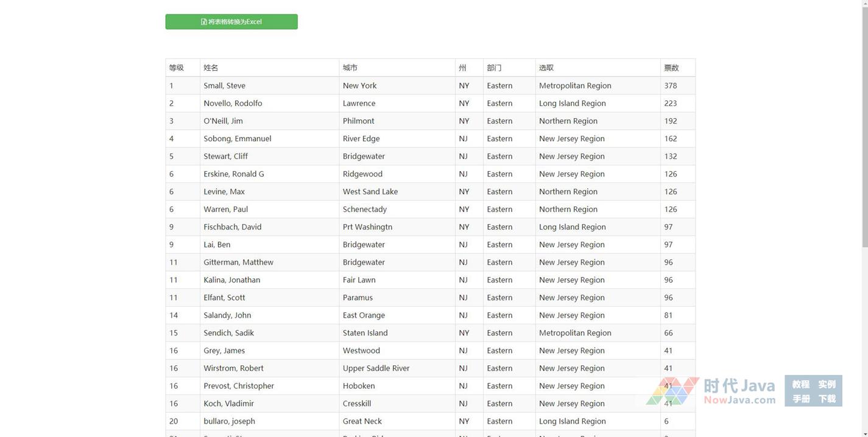Click the votes cell 81
Viewport: 868px width, 437px height.
tap(677, 315)
